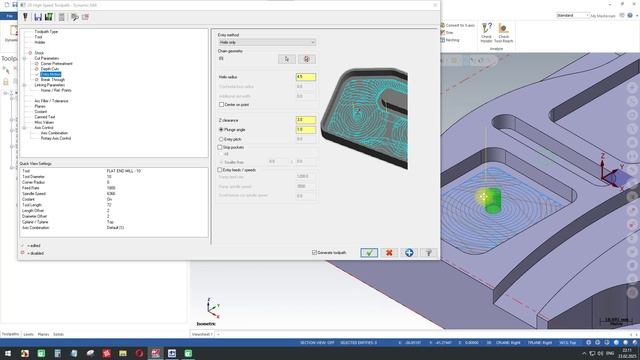Image resolution: width=640 pixels, height=360 pixels.
Task: Click the reset chain geometry button
Action: pos(307,59)
